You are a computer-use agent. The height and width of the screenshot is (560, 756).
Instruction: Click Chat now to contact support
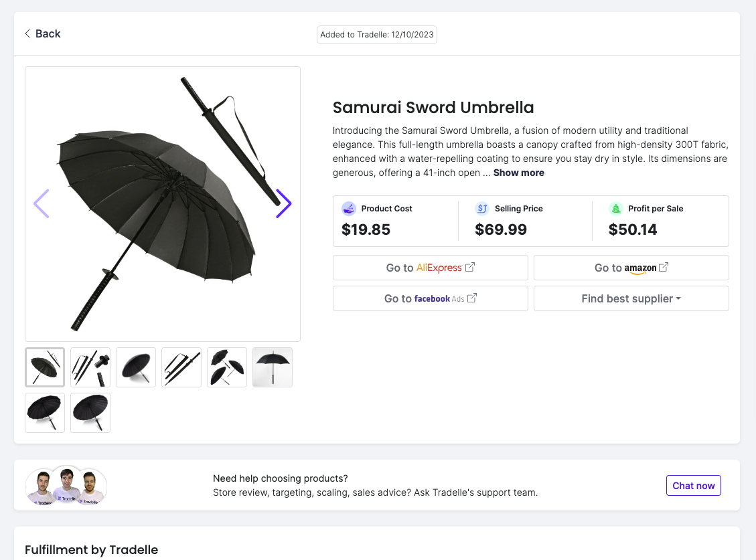coord(693,485)
